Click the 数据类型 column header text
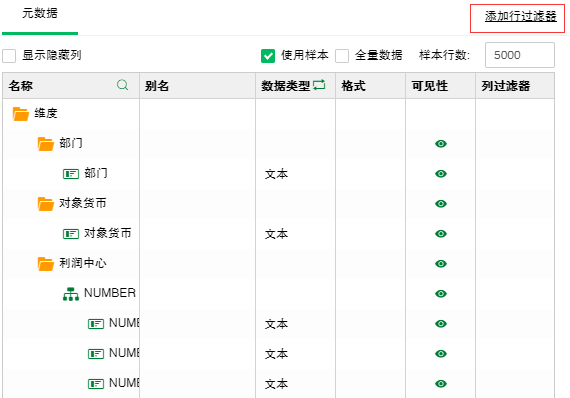The width and height of the screenshot is (570, 398). 286,86
